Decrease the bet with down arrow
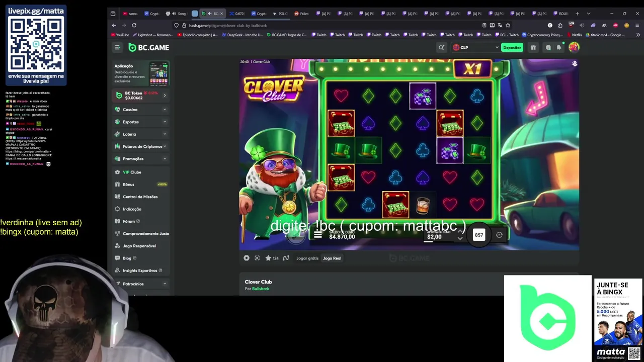This screenshot has height=362, width=644. [460, 238]
